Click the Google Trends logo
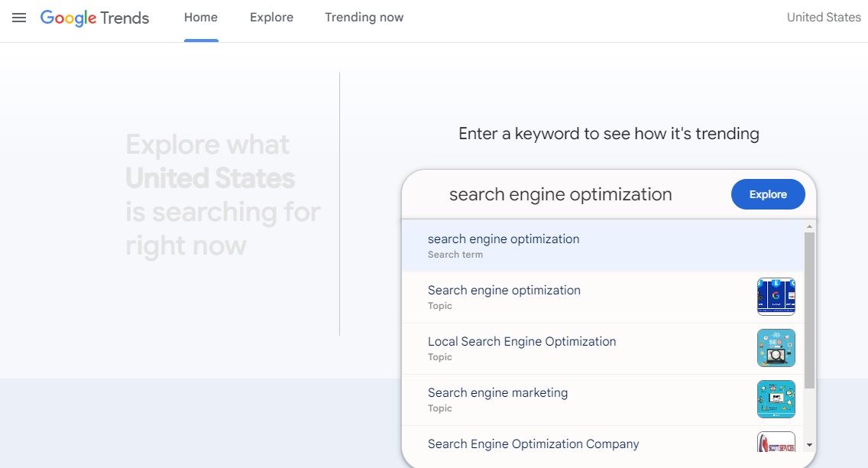The width and height of the screenshot is (868, 468). point(95,18)
